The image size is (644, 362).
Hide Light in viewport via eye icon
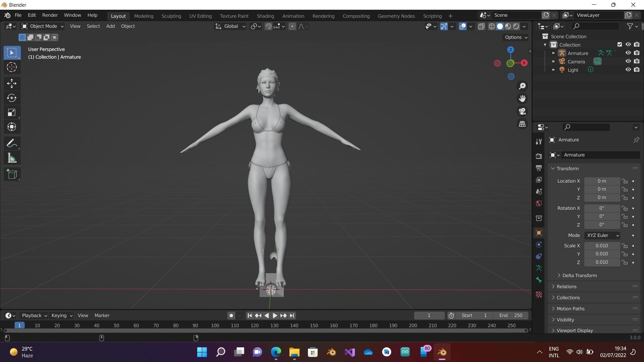(628, 70)
